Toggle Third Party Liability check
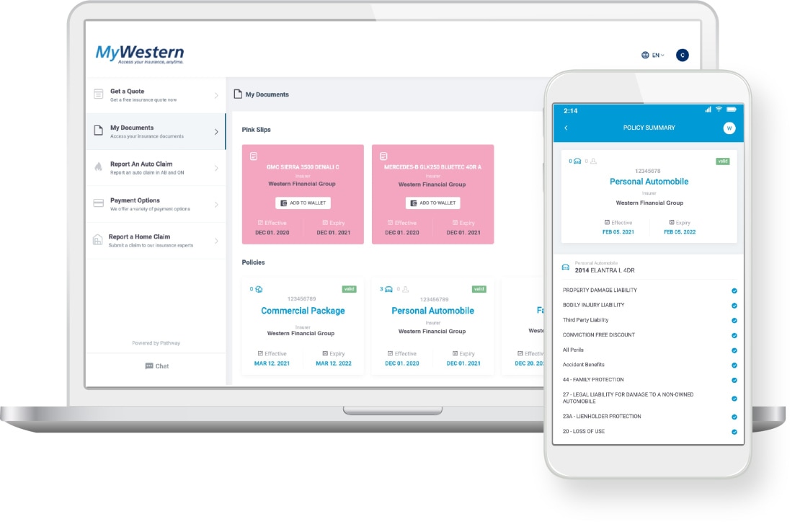This screenshot has width=800, height=532. [734, 320]
